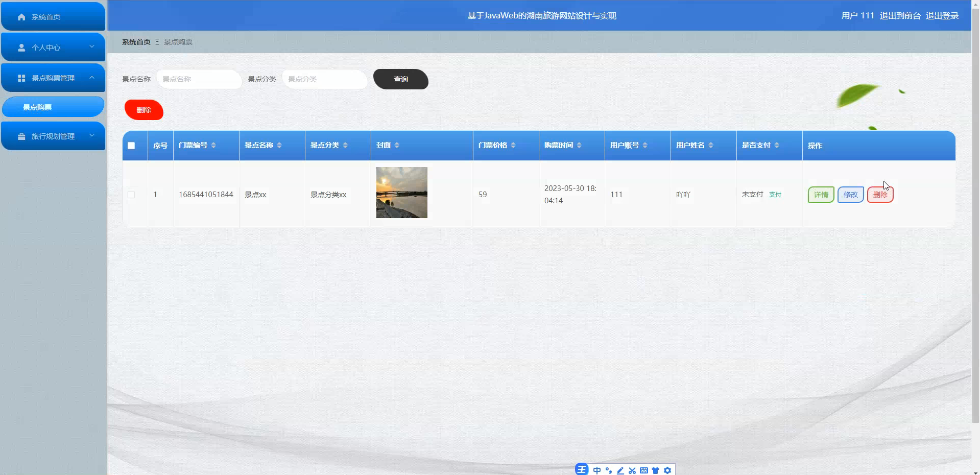Collapse the 景点购票管理 menu chevron
Screen dimensions: 980x475
pos(92,78)
